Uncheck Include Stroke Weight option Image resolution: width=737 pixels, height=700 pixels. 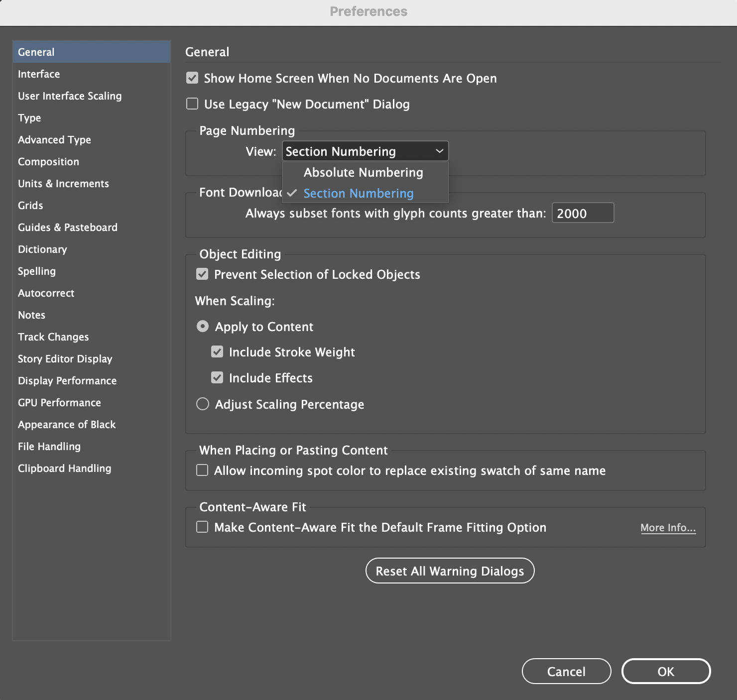click(x=217, y=352)
